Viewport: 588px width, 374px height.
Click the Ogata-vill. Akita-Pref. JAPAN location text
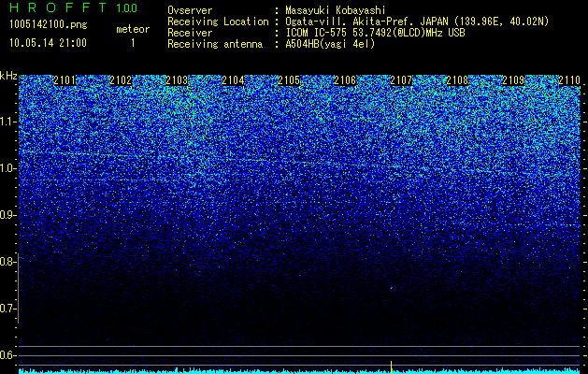pyautogui.click(x=417, y=22)
